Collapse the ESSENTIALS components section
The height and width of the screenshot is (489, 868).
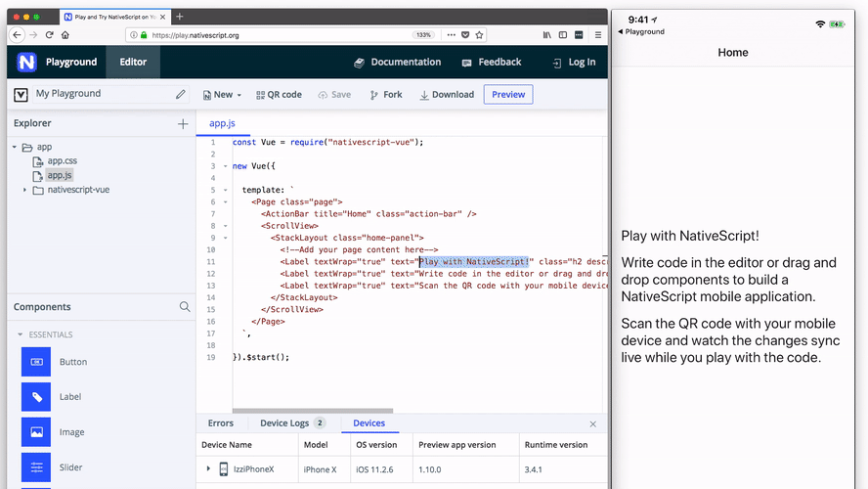click(21, 334)
